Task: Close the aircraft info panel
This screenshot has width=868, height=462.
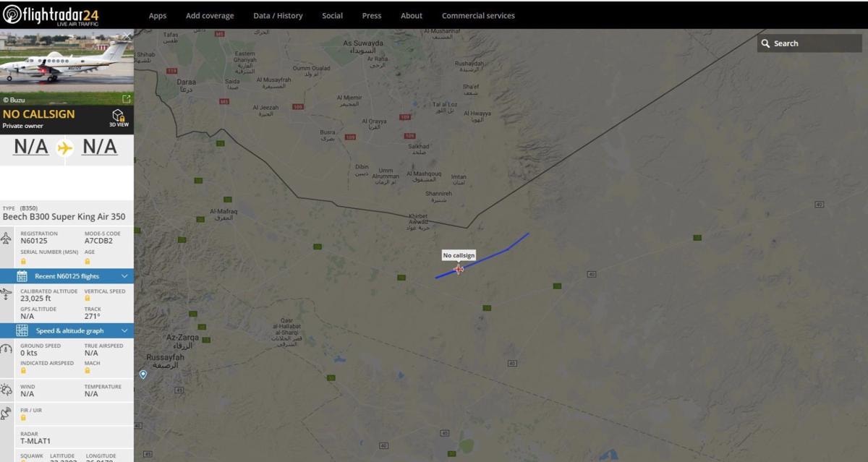Action: (127, 35)
